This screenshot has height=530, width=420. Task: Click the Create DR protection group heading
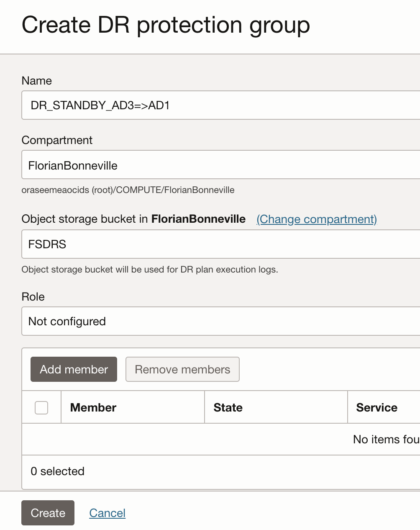click(166, 25)
